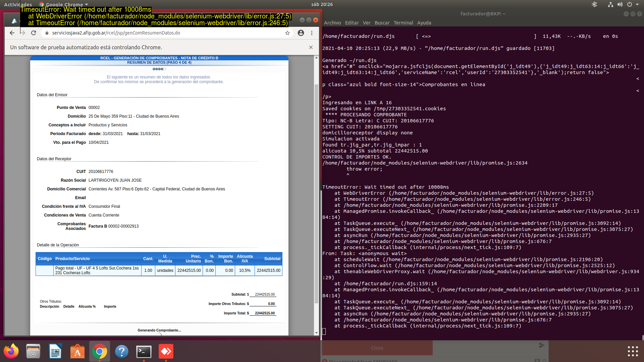Open Ayuda menu in terminal
The width and height of the screenshot is (644, 362).
(x=424, y=23)
